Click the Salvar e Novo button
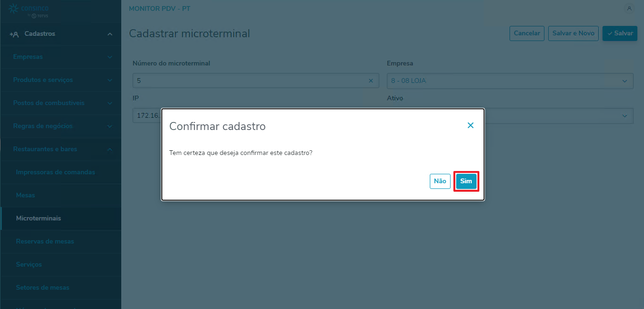This screenshot has width=644, height=309. [573, 33]
